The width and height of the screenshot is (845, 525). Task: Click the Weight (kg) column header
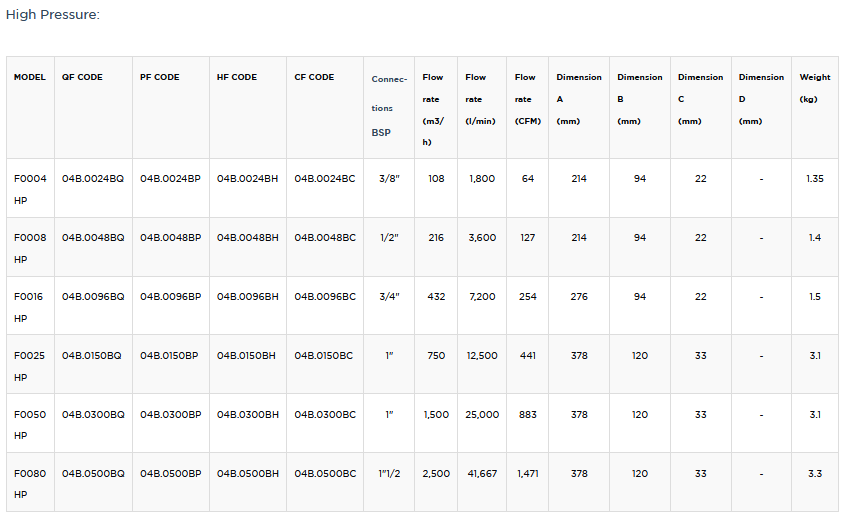(x=815, y=88)
